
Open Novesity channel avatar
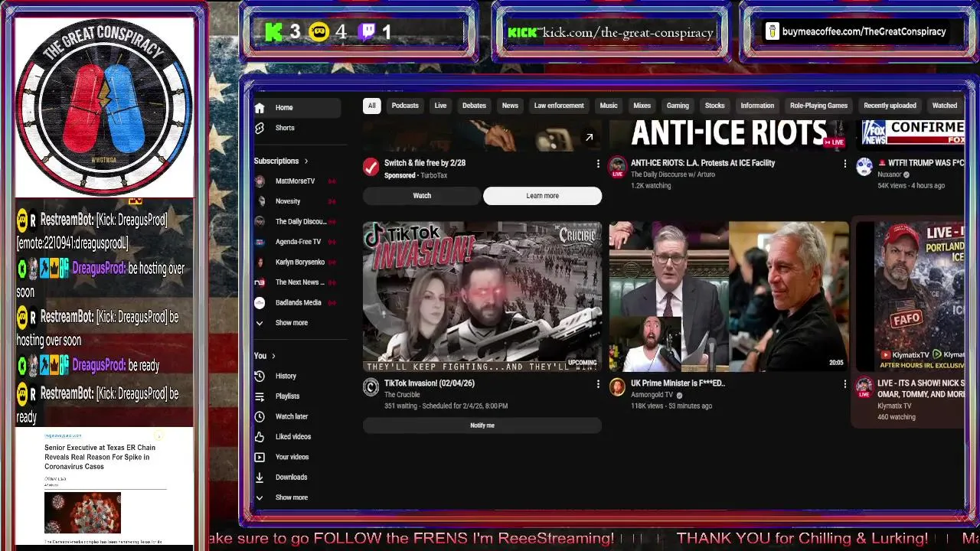[260, 201]
